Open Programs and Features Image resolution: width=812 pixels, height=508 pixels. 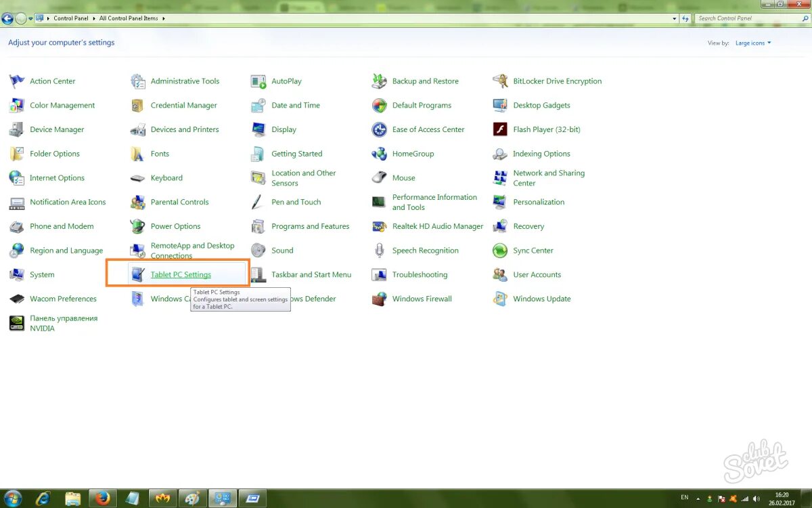[311, 226]
